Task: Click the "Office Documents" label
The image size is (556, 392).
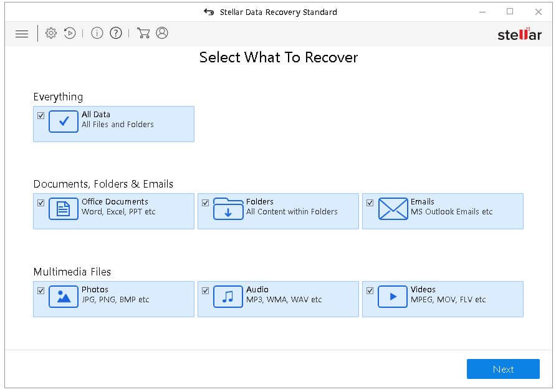Action: (115, 202)
